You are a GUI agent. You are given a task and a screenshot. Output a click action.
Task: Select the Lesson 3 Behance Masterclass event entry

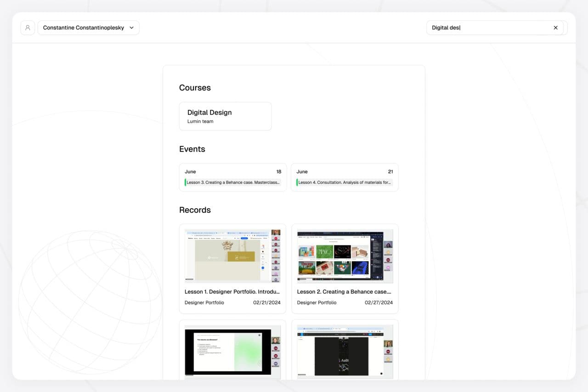[x=233, y=182]
